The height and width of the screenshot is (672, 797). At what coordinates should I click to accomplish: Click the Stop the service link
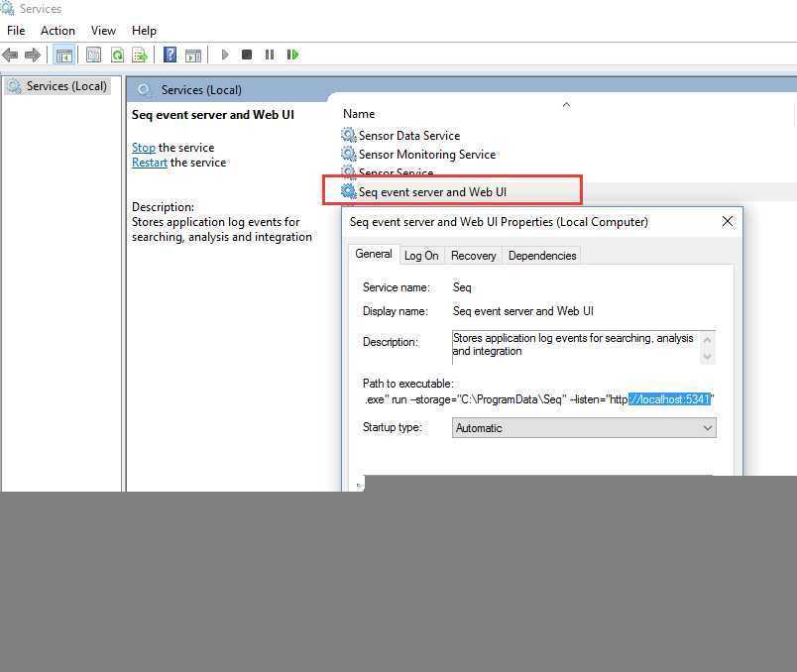pyautogui.click(x=144, y=148)
